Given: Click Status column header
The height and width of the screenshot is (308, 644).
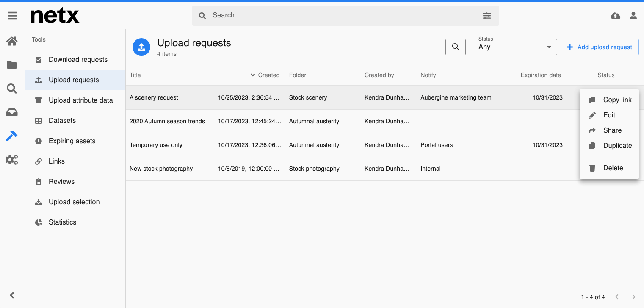Looking at the screenshot, I should pyautogui.click(x=606, y=75).
